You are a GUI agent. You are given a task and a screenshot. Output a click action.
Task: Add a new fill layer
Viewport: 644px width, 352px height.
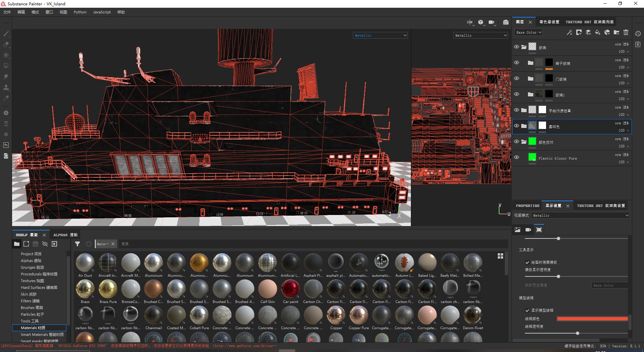598,32
